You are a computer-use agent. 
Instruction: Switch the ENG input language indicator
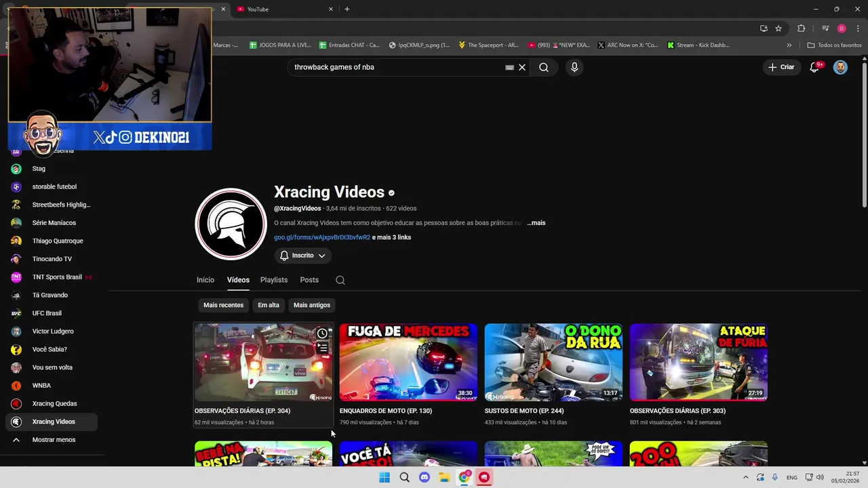pyautogui.click(x=792, y=477)
